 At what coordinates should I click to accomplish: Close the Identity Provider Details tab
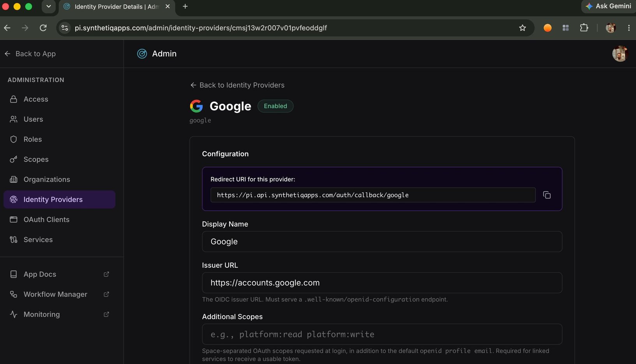(x=168, y=6)
